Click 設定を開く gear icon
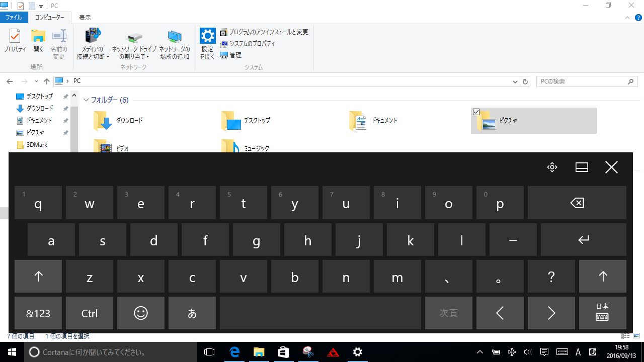 [208, 44]
